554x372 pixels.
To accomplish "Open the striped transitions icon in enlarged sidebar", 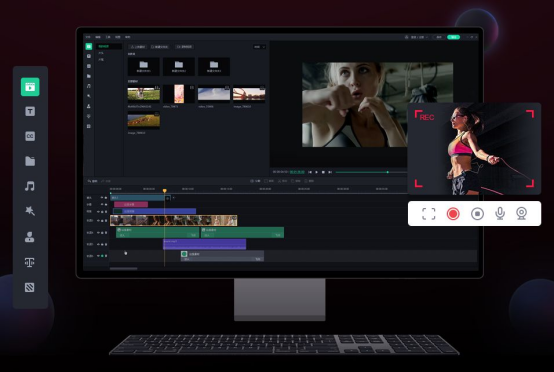I will pos(30,287).
